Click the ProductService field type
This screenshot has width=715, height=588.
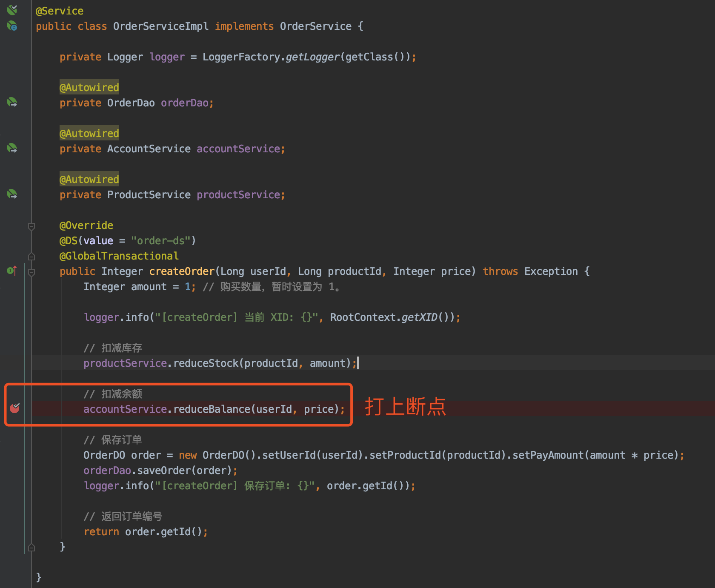[x=149, y=194]
